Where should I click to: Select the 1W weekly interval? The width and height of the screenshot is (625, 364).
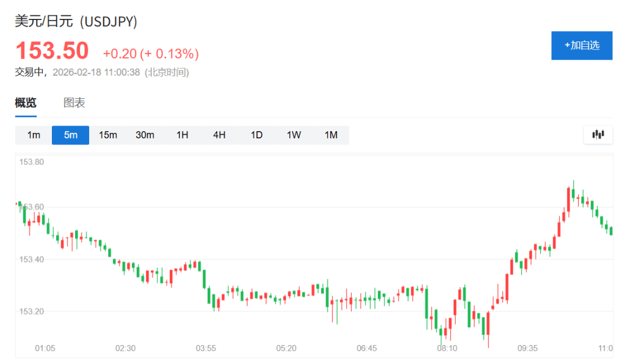(x=294, y=135)
